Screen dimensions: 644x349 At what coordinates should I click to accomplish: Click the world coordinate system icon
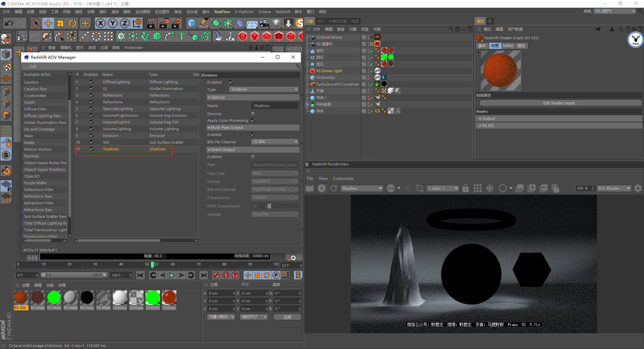(x=137, y=23)
